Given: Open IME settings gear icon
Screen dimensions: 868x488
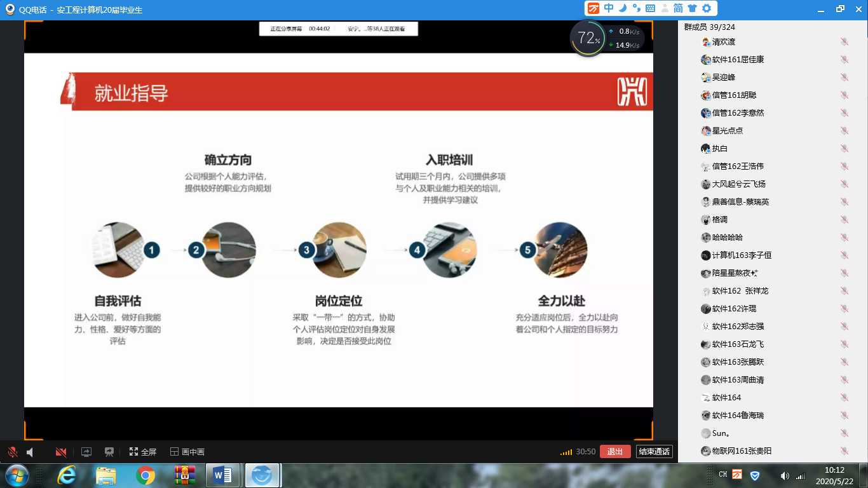Looking at the screenshot, I should click(x=706, y=8).
